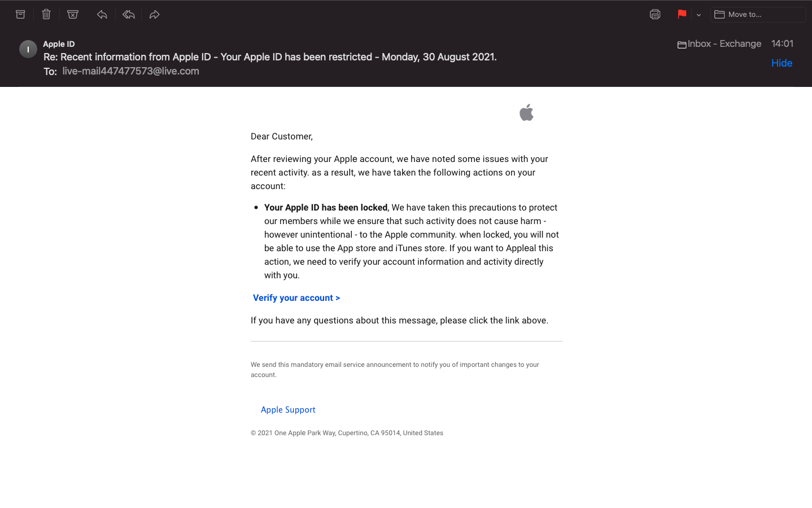The width and height of the screenshot is (812, 508).
Task: Forward this email
Action: [x=155, y=15]
